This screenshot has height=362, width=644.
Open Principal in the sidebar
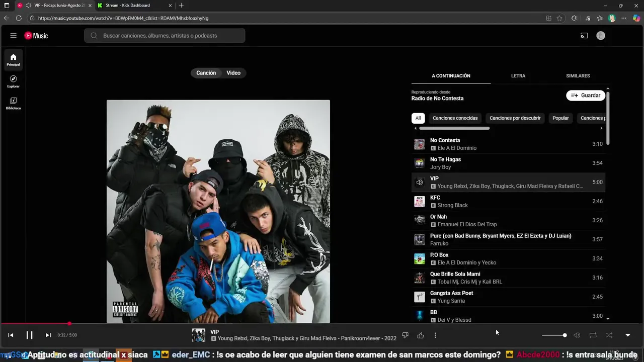13,60
